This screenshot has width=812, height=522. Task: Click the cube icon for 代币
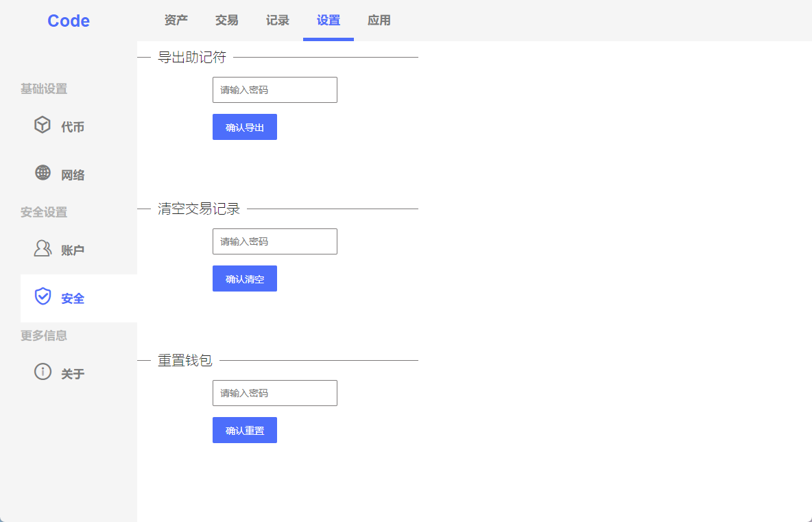pyautogui.click(x=43, y=125)
